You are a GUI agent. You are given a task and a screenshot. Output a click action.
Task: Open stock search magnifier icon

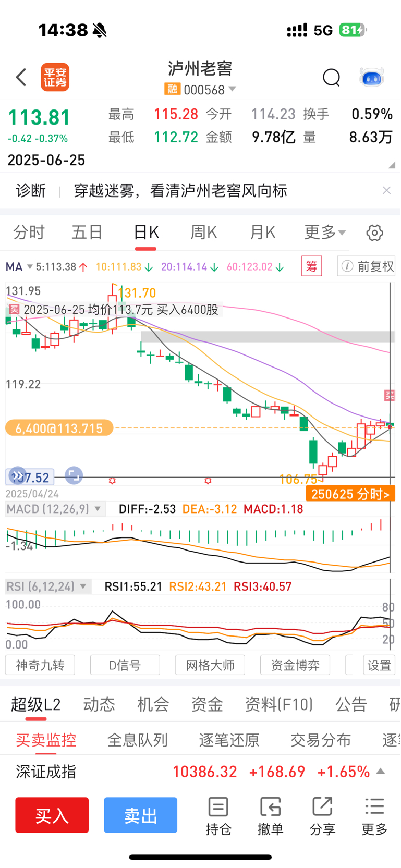[331, 78]
